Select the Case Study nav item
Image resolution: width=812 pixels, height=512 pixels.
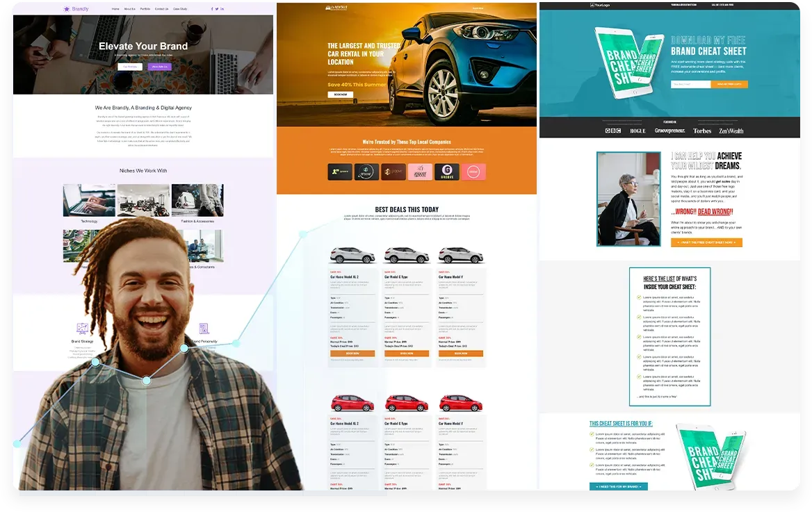coord(180,9)
